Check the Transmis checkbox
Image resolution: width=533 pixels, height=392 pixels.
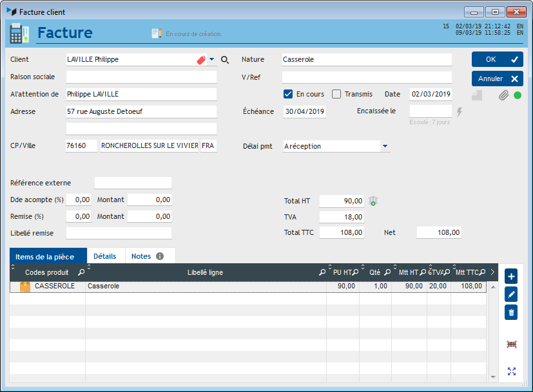pyautogui.click(x=336, y=94)
